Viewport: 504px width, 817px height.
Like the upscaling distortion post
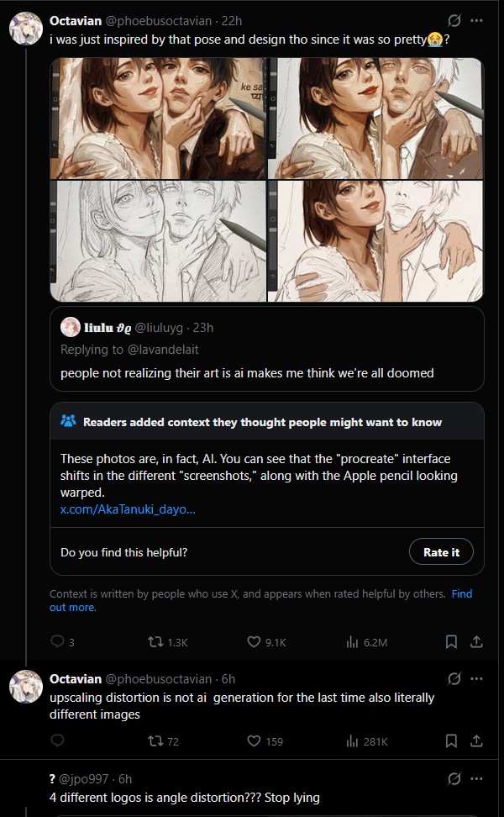[265, 741]
